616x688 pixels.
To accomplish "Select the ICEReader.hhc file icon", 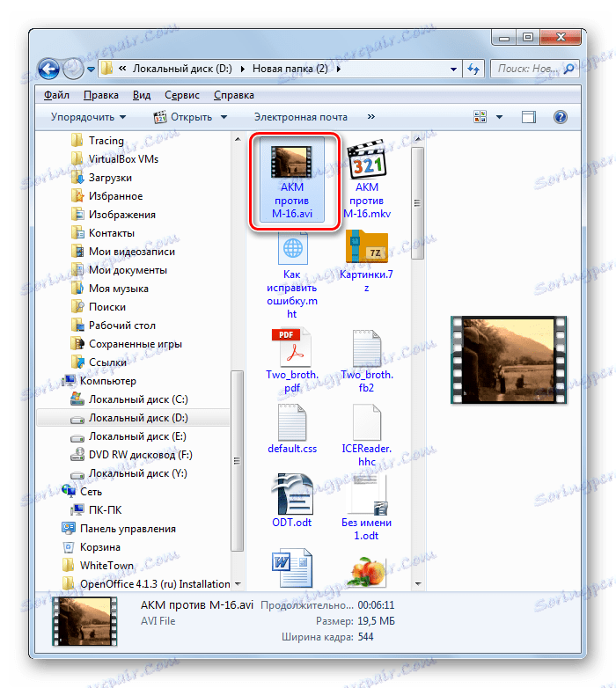I will [x=367, y=422].
